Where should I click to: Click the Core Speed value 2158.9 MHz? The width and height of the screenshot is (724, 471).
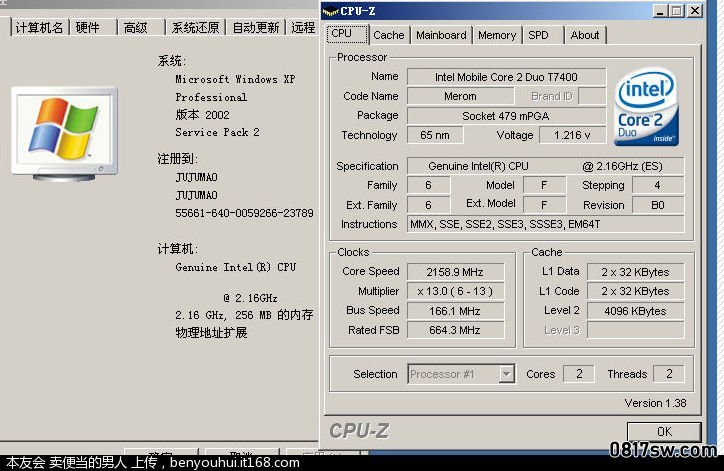tap(455, 272)
